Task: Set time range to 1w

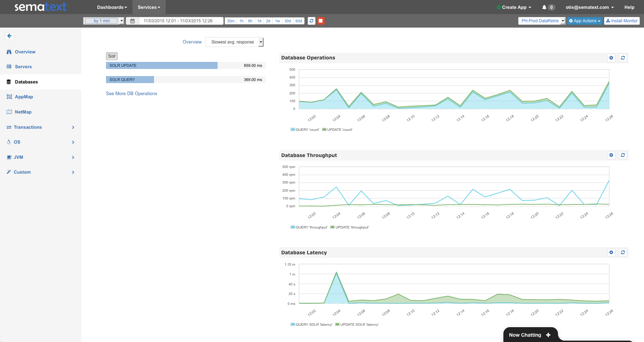Action: click(x=277, y=21)
